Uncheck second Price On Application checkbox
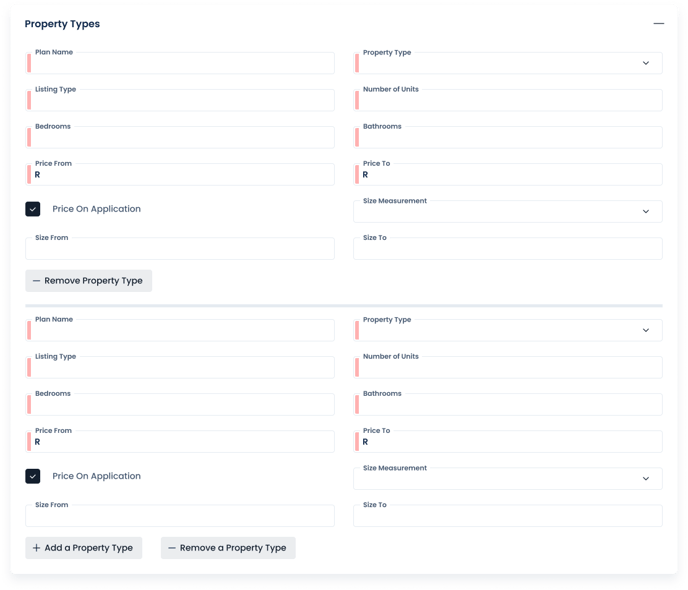 (x=33, y=476)
